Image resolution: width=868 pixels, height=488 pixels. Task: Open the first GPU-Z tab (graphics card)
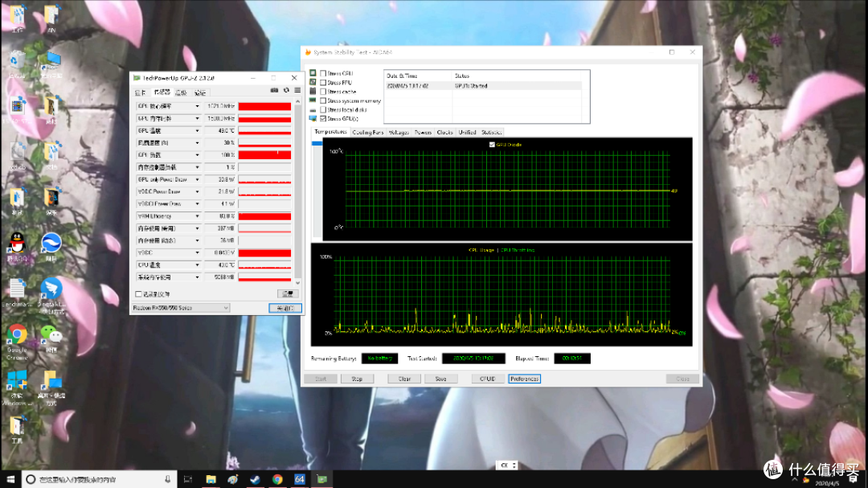(141, 93)
